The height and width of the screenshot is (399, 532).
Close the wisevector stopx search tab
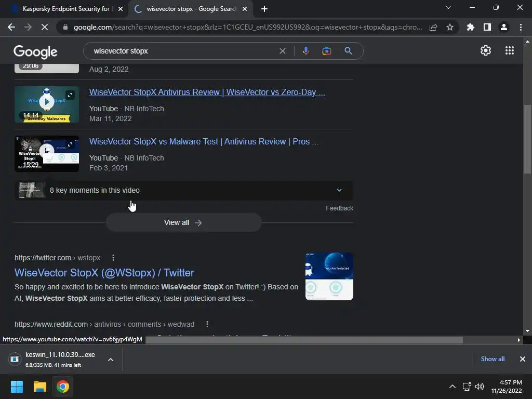[x=245, y=9]
